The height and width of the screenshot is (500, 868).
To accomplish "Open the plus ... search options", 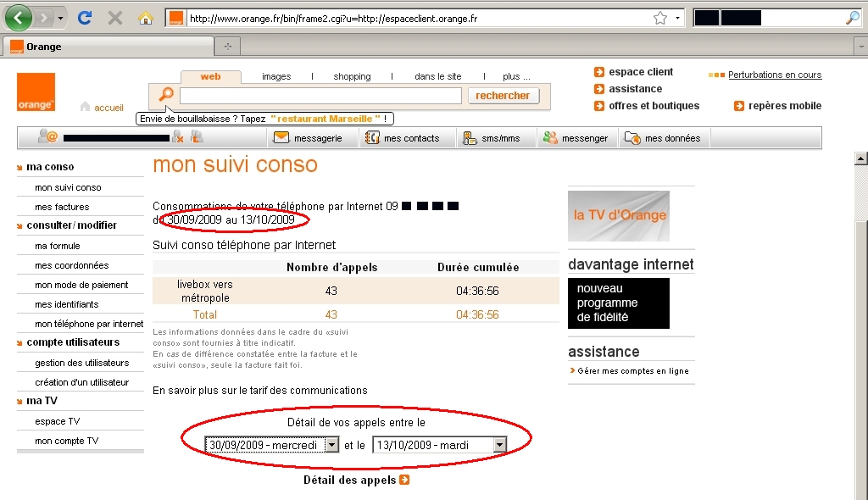I will click(x=516, y=76).
